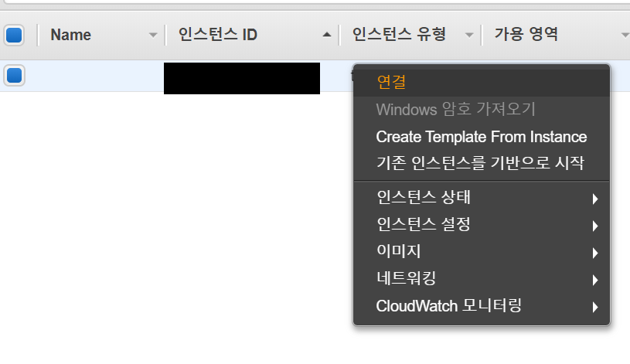Toggle the select-all checkbox in table header
This screenshot has width=630, height=364.
(x=14, y=35)
